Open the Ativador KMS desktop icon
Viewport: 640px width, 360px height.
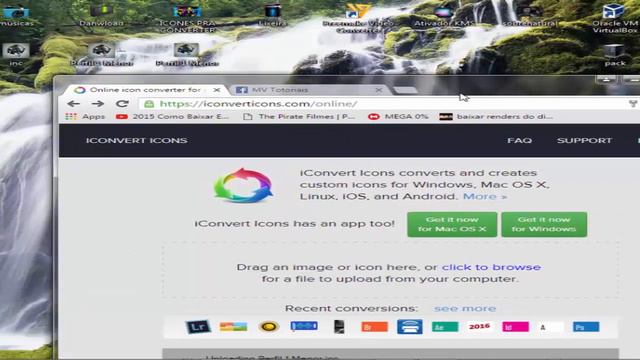(444, 15)
